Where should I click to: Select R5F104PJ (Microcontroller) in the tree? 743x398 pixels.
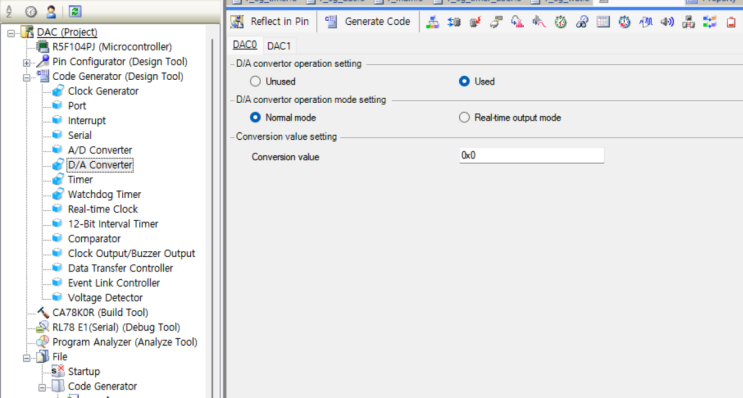coord(112,47)
